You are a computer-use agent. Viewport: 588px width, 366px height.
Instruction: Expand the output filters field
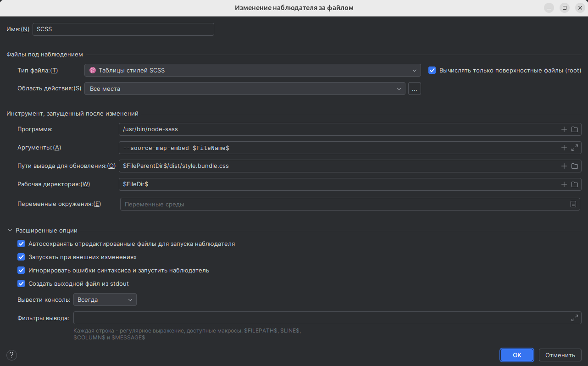574,318
